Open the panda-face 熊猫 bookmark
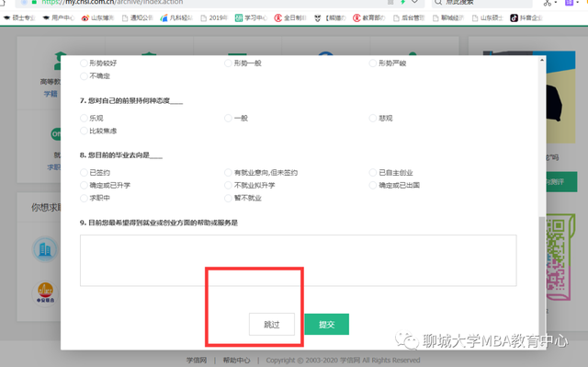The width and height of the screenshot is (588, 367). [x=330, y=18]
